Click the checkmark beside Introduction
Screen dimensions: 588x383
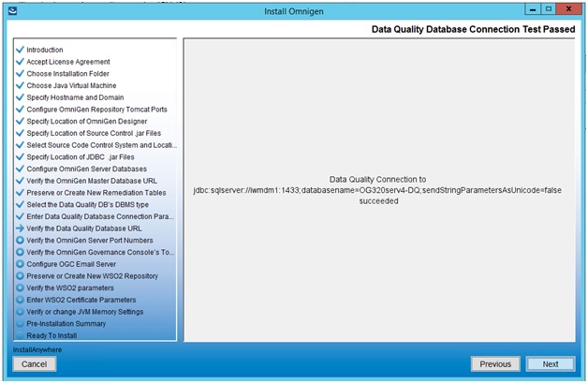pyautogui.click(x=21, y=50)
